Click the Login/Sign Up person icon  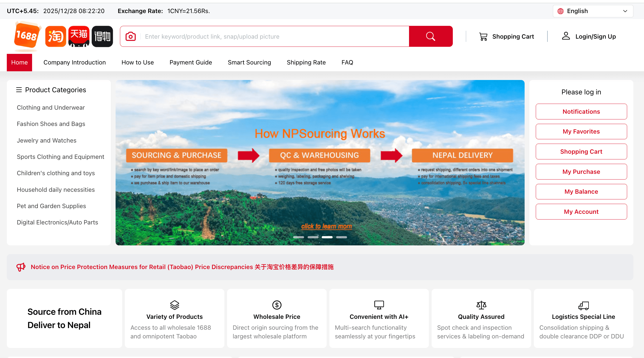coord(566,36)
